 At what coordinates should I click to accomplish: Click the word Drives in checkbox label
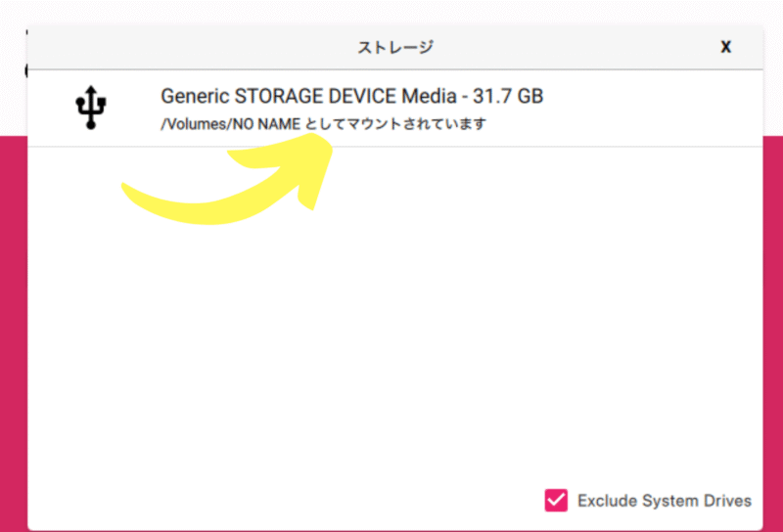pos(727,501)
